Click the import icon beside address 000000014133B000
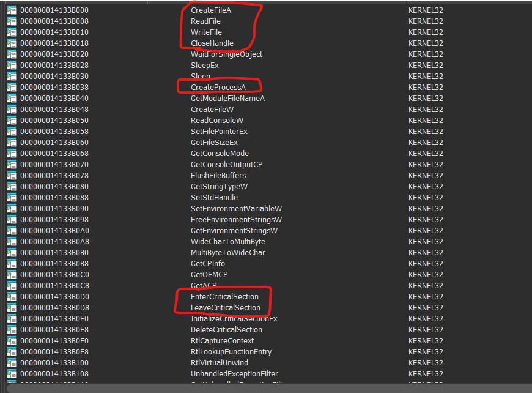 (x=11, y=10)
